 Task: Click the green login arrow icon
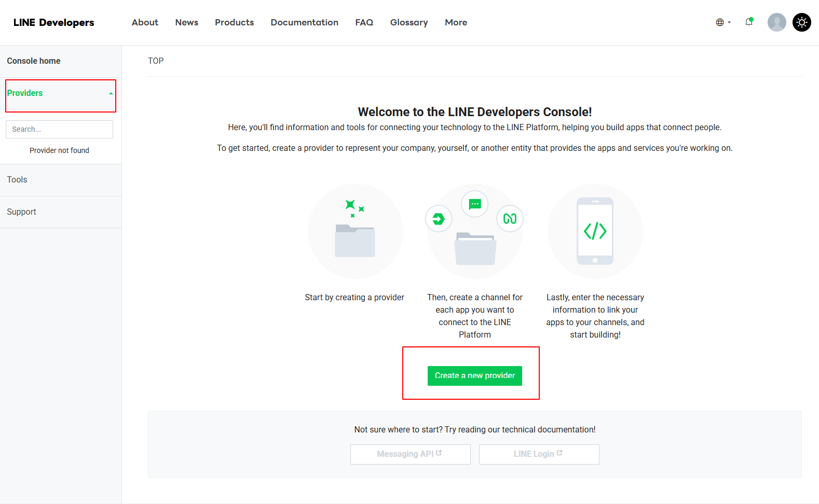click(x=439, y=219)
